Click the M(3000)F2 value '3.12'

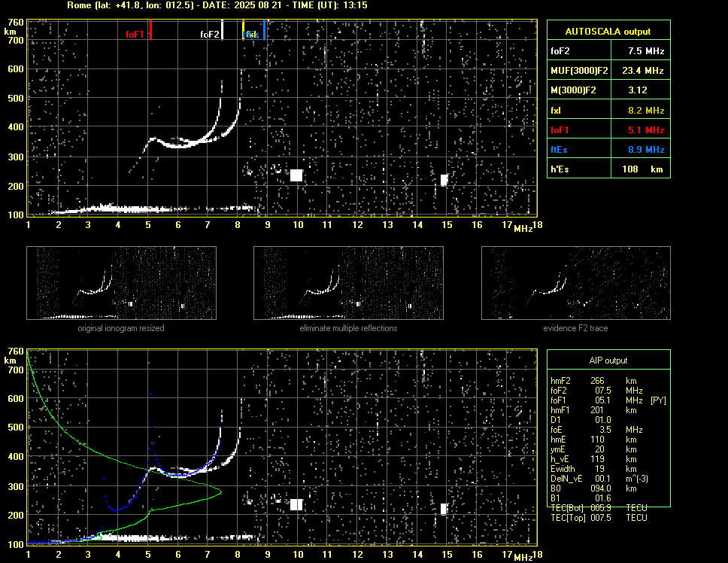(638, 90)
